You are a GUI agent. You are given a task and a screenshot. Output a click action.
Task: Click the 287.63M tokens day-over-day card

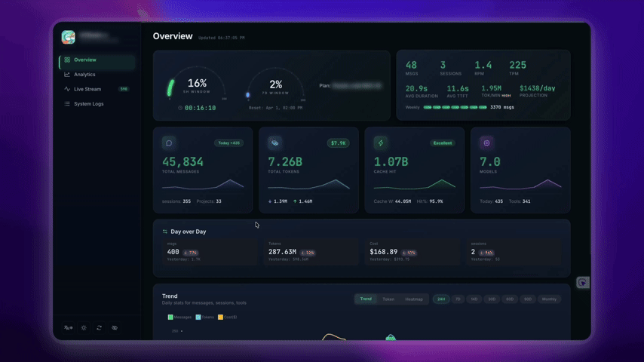pos(311,252)
